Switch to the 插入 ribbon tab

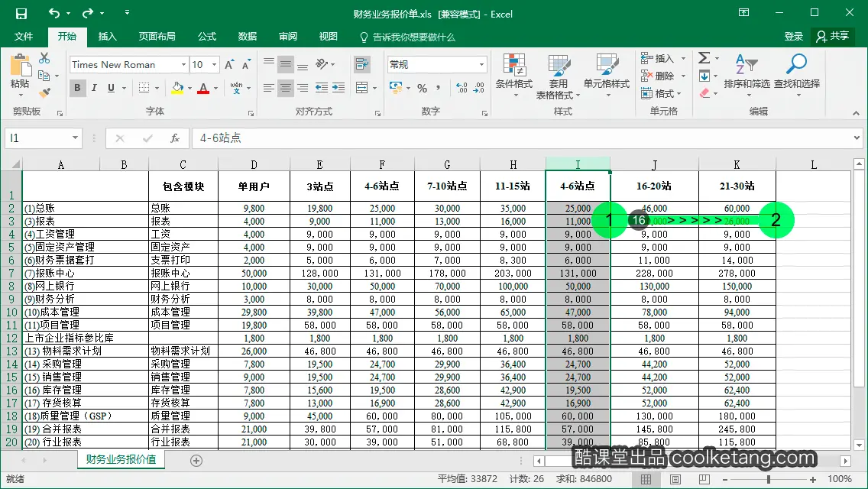click(107, 37)
